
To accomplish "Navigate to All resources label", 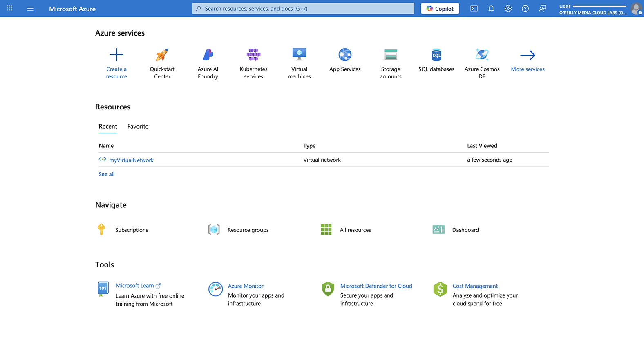I will [x=356, y=230].
